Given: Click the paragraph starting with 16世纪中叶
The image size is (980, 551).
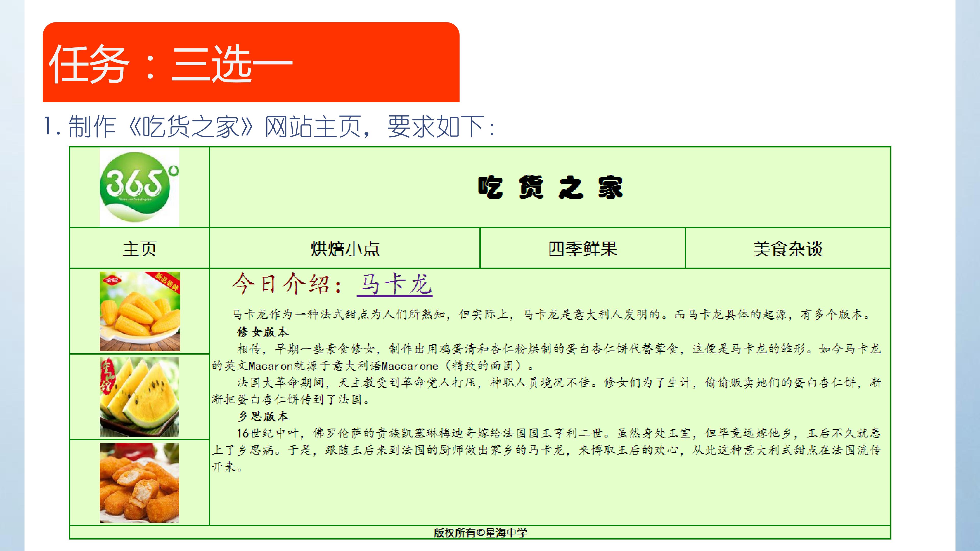Looking at the screenshot, I should pyautogui.click(x=546, y=450).
